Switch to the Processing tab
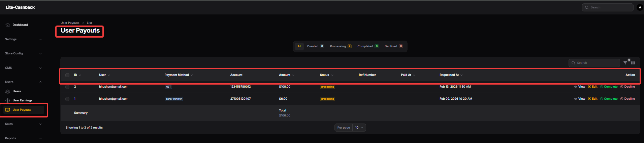This screenshot has height=143, width=644. click(x=340, y=46)
